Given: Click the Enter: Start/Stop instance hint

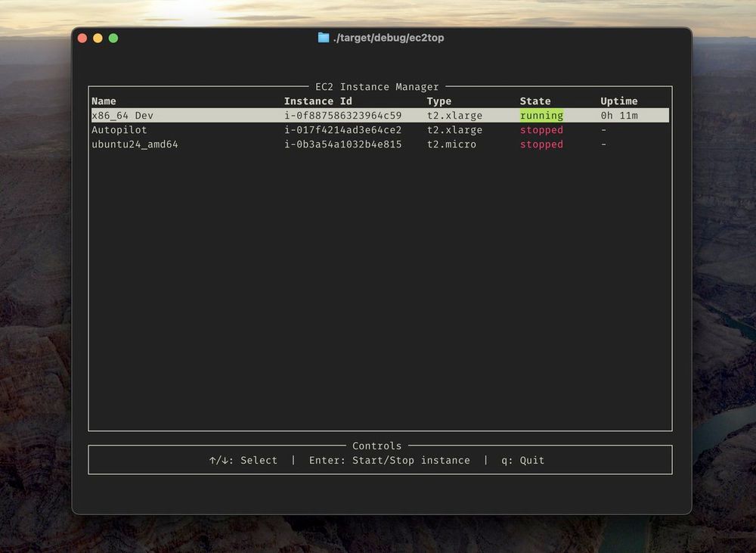Looking at the screenshot, I should coord(389,461).
